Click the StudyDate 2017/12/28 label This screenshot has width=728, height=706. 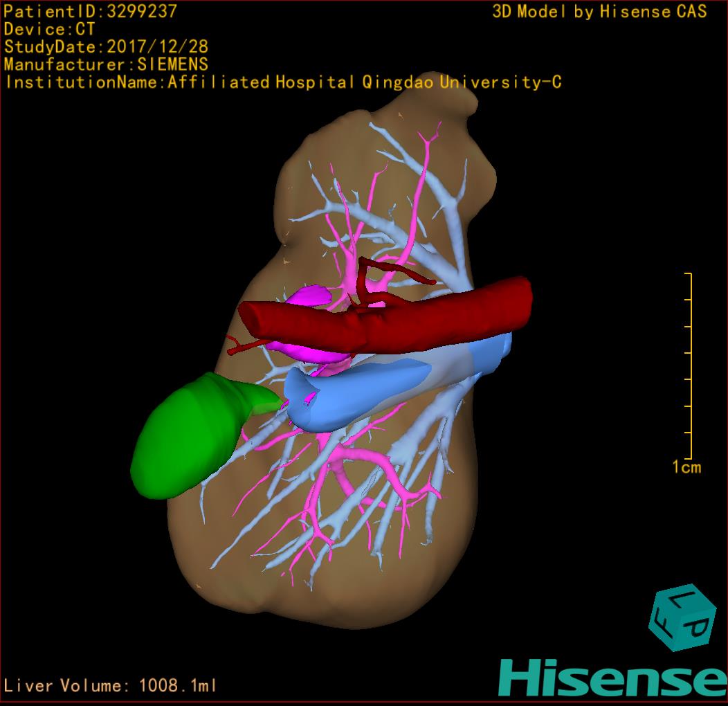pos(106,47)
